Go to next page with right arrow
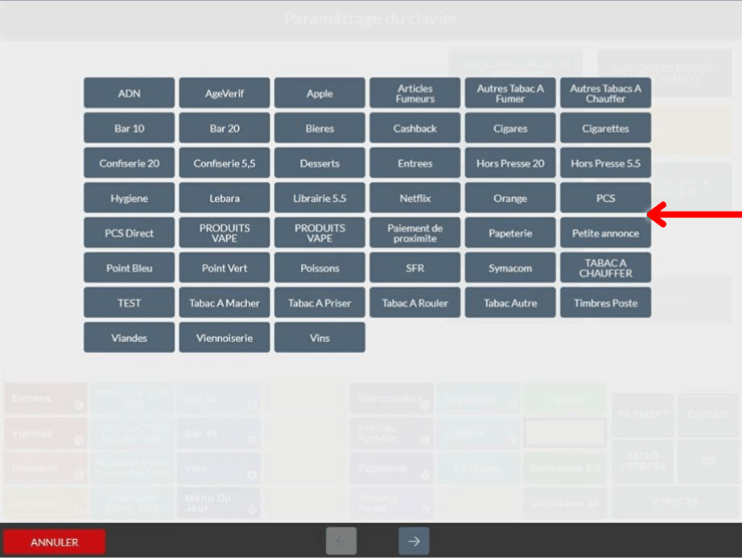This screenshot has width=742, height=560. pos(414,541)
